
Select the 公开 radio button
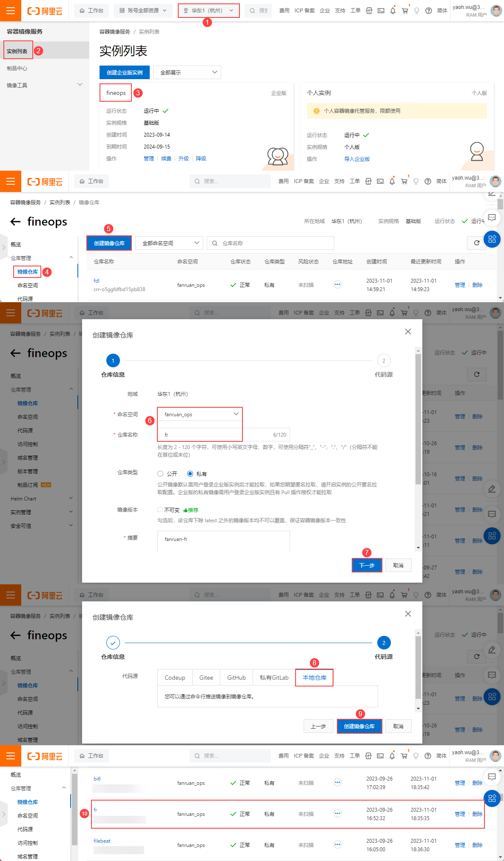[x=160, y=474]
